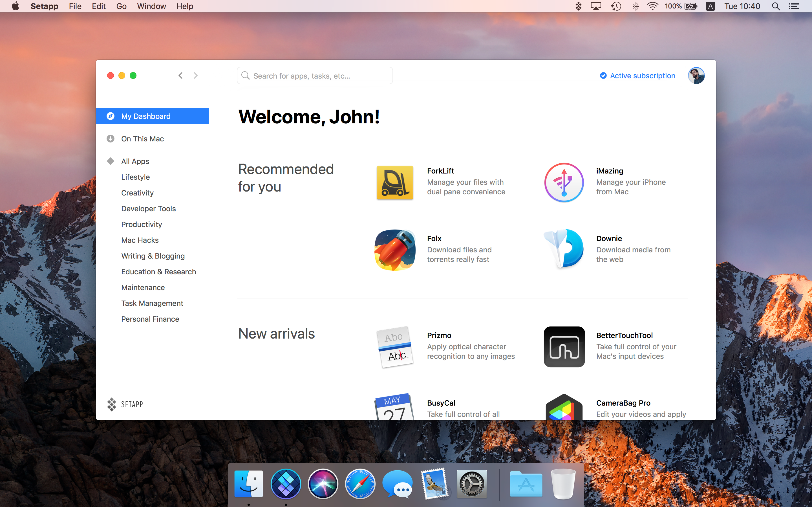Viewport: 812px width, 507px height.
Task: Open the Go menu
Action: (121, 6)
